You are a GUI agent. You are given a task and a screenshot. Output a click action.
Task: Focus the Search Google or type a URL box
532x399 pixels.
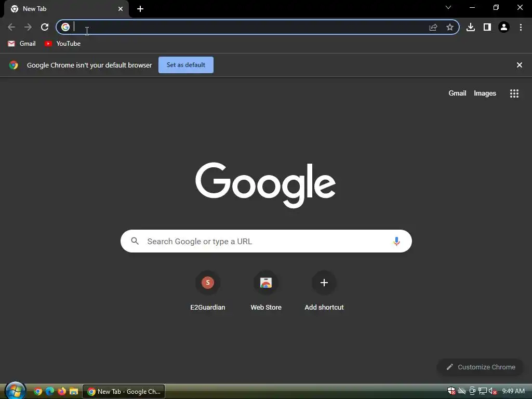[x=266, y=241]
